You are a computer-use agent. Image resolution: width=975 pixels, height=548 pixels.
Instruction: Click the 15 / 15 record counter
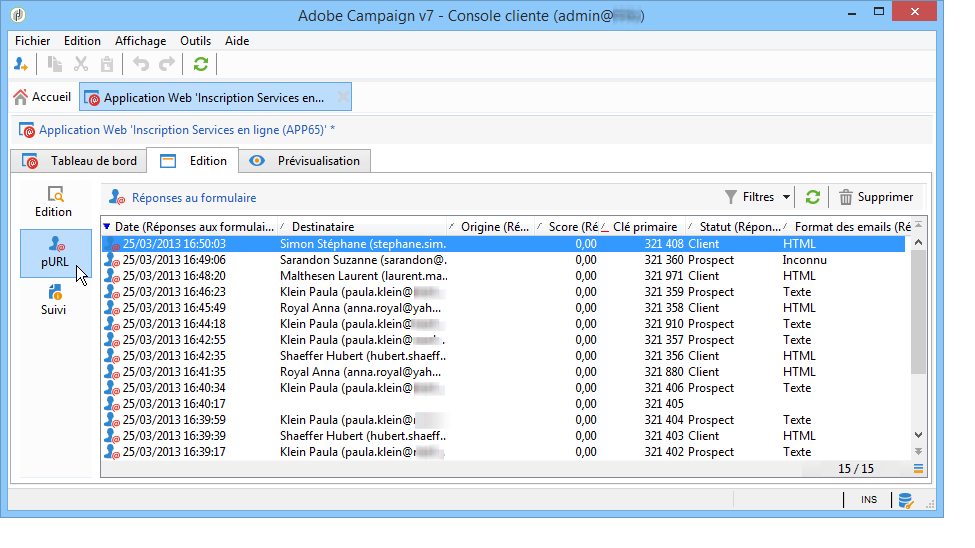point(856,469)
